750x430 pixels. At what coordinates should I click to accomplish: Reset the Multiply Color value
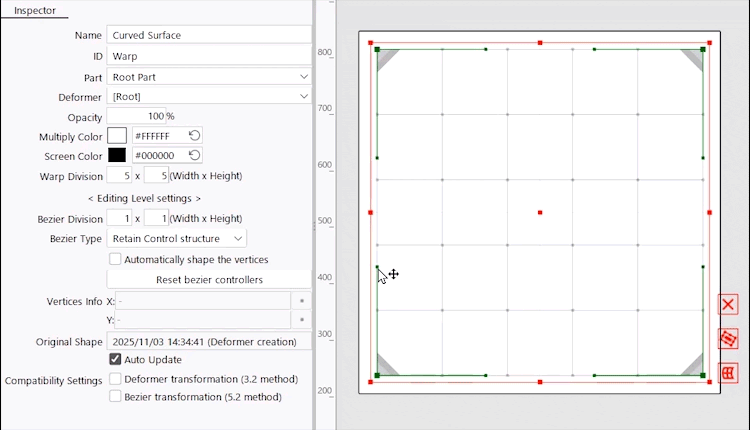[195, 136]
